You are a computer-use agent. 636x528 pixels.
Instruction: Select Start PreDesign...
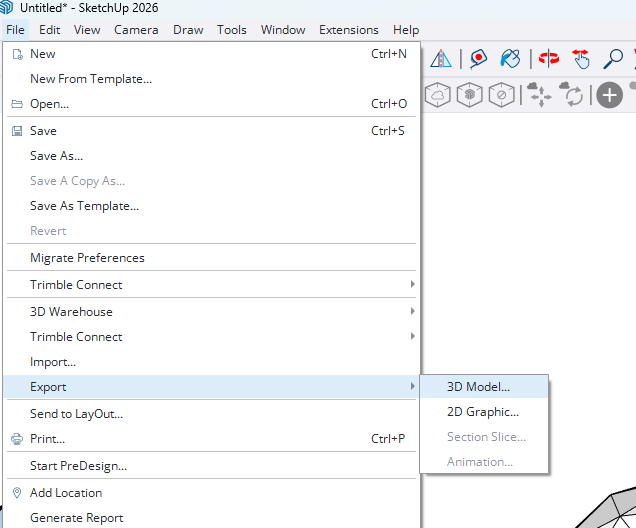[211, 466]
